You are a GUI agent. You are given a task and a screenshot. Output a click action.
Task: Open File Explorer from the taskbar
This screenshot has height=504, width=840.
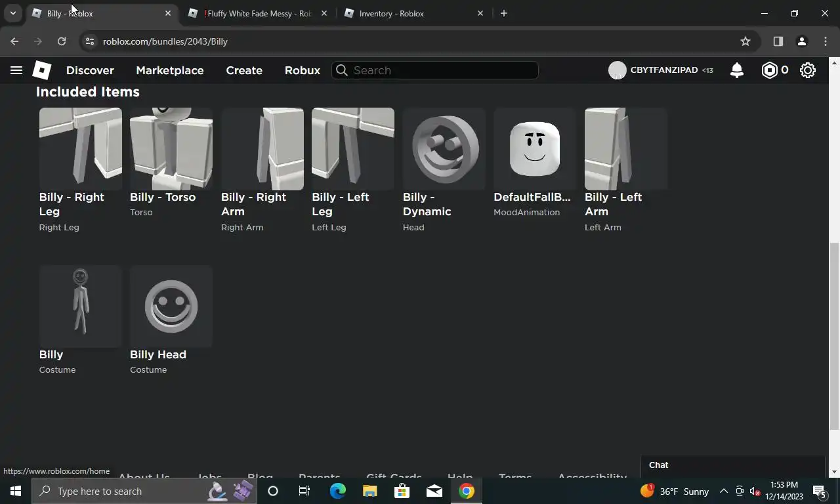pos(369,491)
